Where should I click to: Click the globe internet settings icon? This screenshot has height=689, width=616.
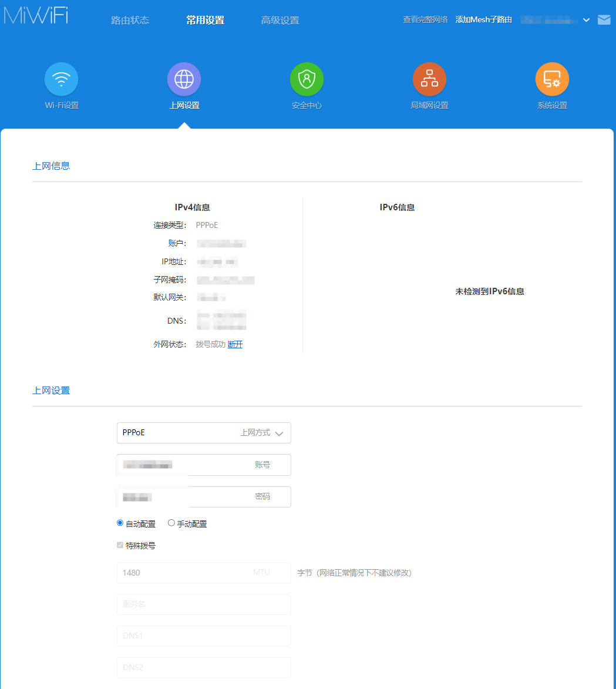coord(184,79)
